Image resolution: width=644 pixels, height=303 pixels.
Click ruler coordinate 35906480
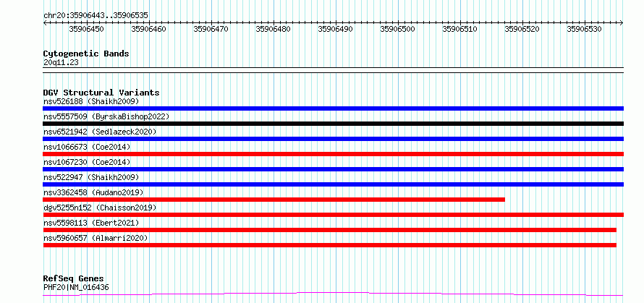[x=273, y=29]
